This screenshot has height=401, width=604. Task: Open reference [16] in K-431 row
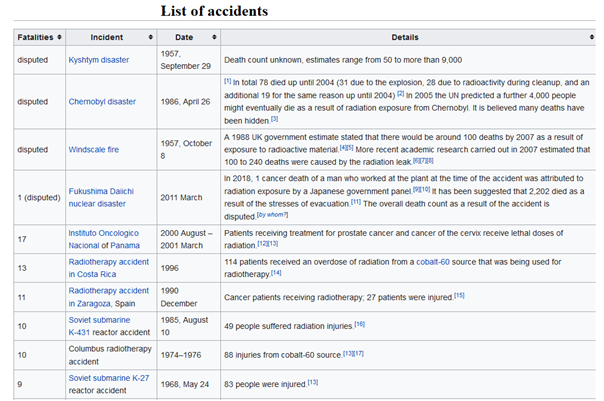[359, 324]
